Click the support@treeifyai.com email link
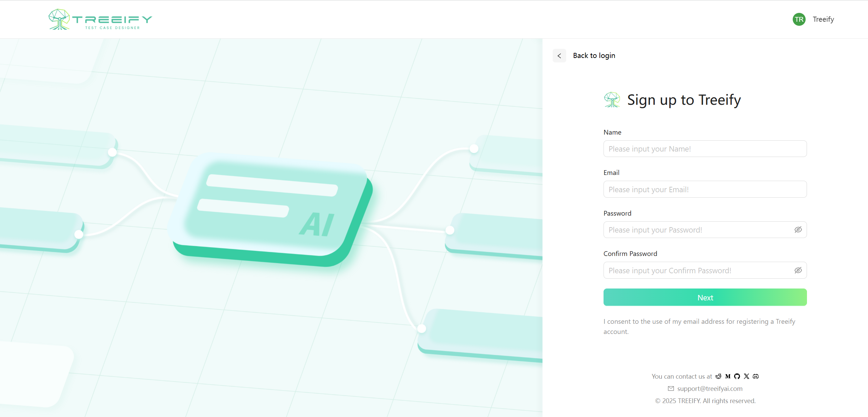Screen dimensions: 868x417 [710, 389]
